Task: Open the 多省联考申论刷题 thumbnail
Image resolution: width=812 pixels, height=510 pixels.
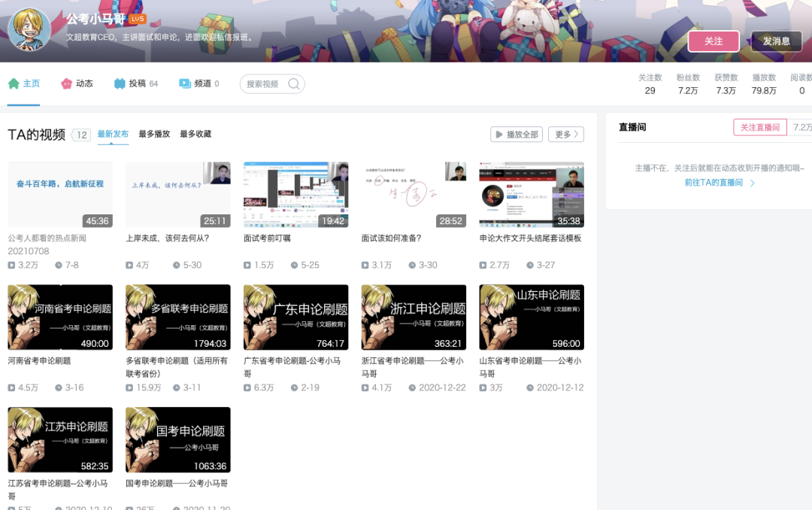Action: coord(178,317)
